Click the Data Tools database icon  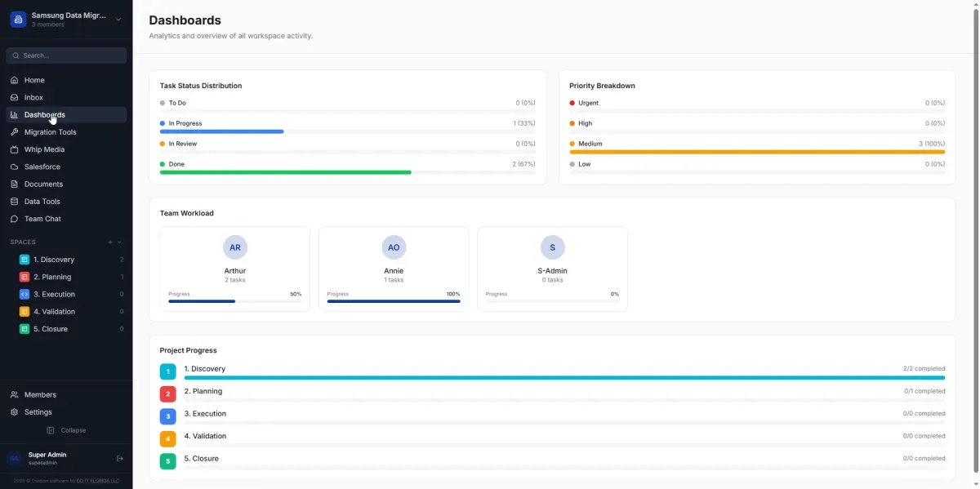tap(14, 202)
